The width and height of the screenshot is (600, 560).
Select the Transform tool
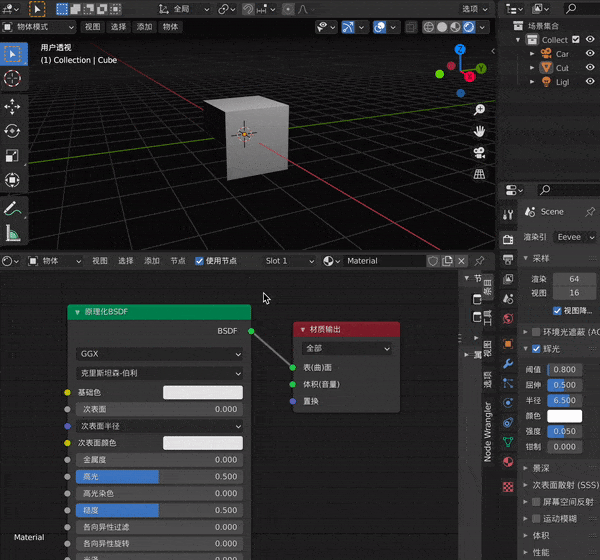(13, 180)
